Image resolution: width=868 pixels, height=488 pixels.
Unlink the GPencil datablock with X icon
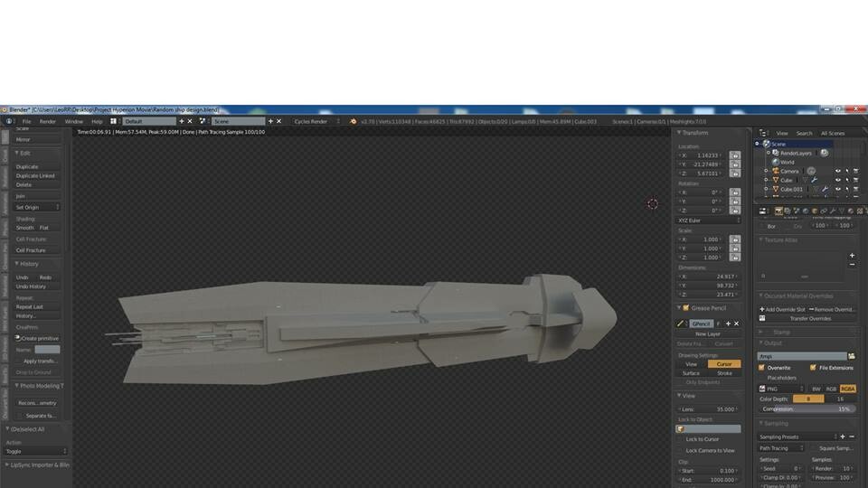736,324
